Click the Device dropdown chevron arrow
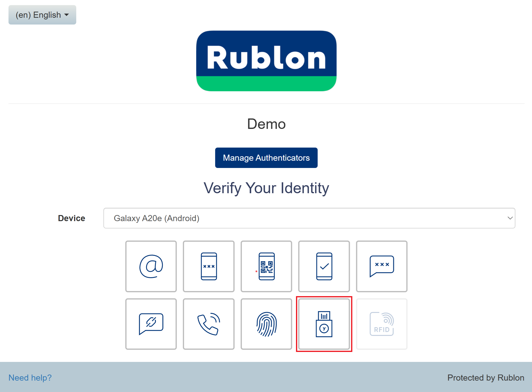 pos(510,218)
